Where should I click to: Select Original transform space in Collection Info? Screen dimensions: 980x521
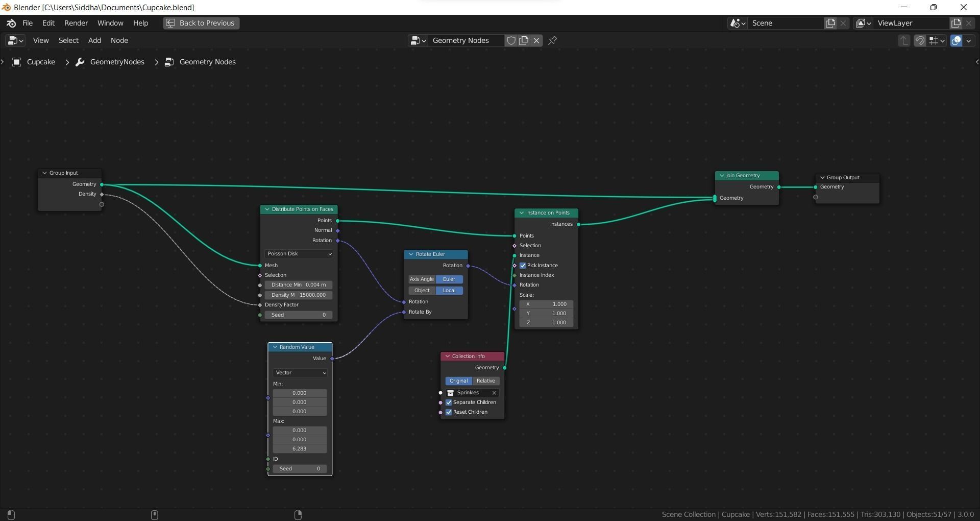458,381
